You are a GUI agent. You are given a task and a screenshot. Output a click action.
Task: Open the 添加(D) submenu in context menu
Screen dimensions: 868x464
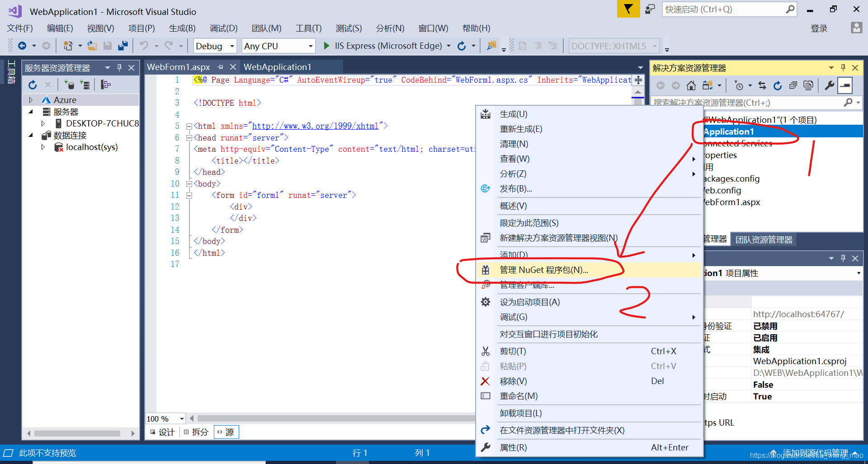click(589, 255)
